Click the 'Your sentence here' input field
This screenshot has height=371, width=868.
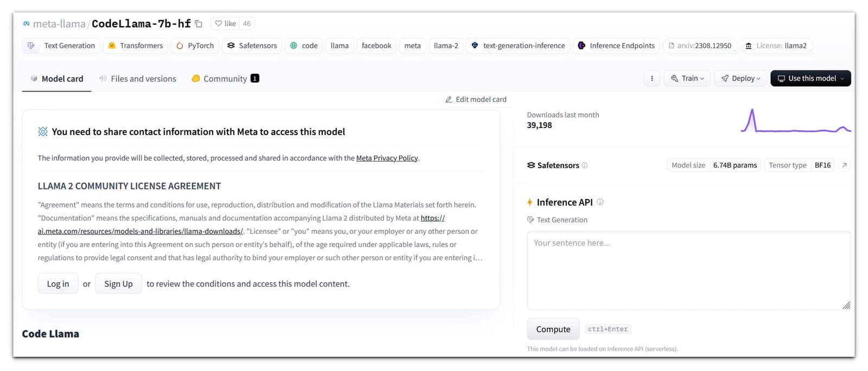(688, 270)
